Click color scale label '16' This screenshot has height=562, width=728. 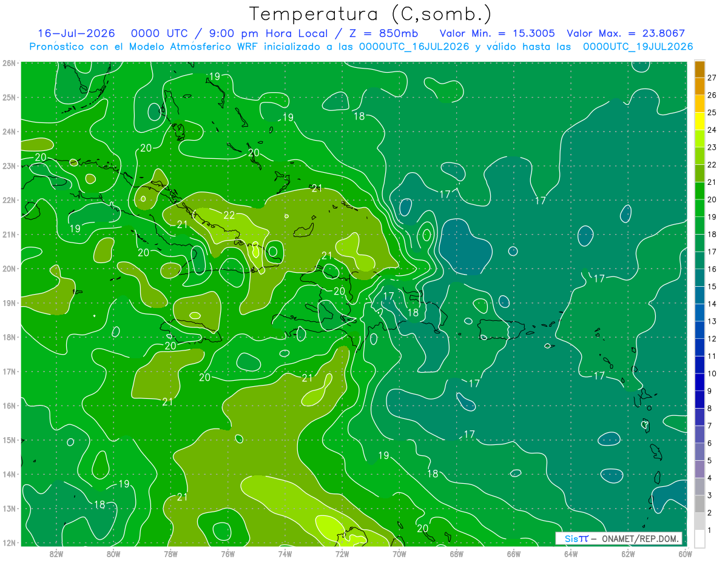(712, 269)
